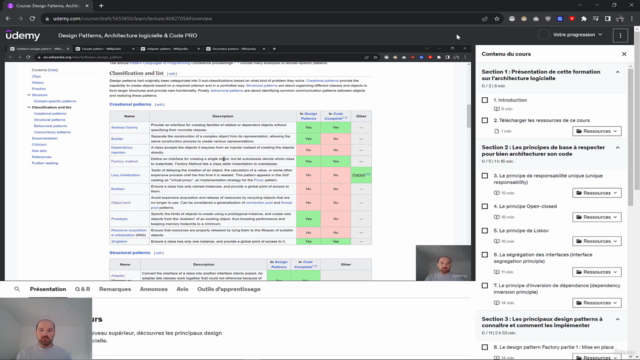Open a new browser tab with plus
The height and width of the screenshot is (360, 640).
(101, 6)
